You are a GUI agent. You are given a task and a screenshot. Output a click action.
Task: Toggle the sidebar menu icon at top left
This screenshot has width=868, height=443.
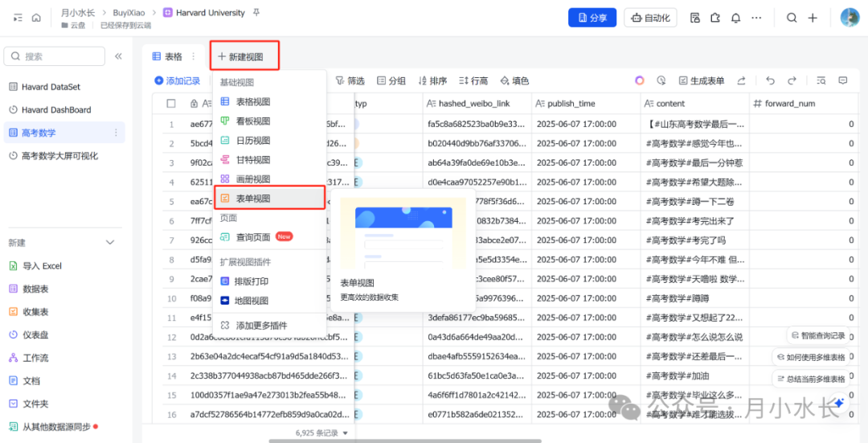click(18, 18)
